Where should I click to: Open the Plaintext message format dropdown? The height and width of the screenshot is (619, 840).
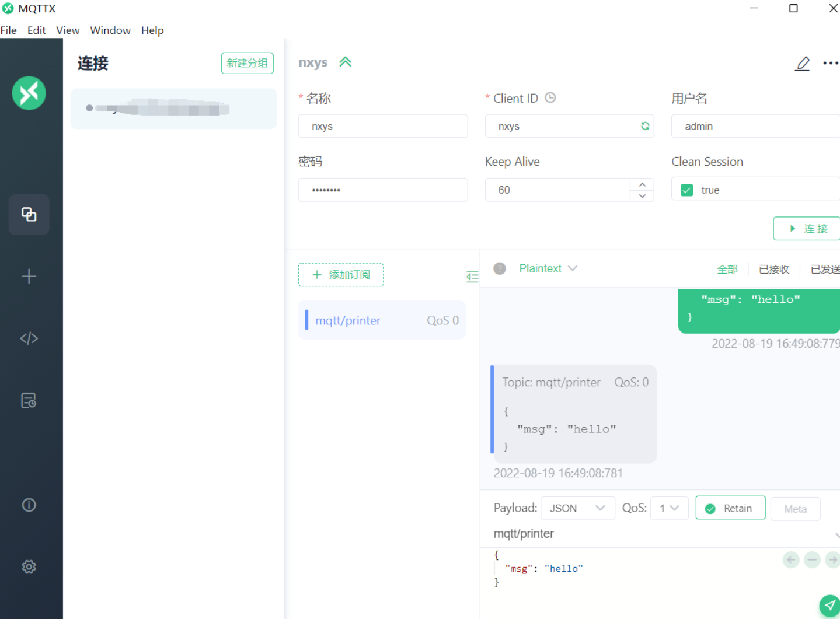click(548, 268)
